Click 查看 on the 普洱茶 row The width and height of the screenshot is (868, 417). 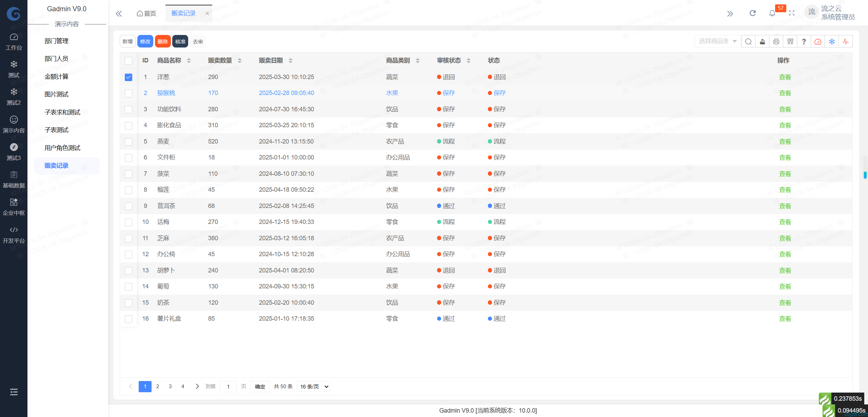point(785,206)
